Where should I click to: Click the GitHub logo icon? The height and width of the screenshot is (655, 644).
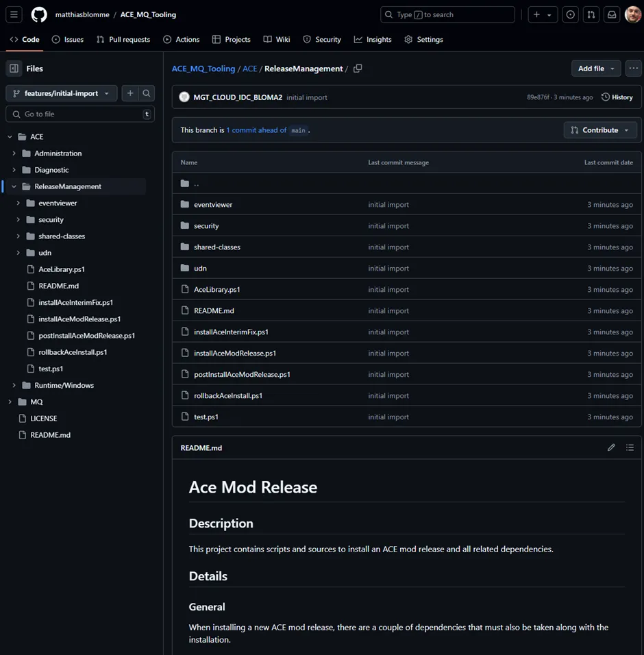coord(39,14)
